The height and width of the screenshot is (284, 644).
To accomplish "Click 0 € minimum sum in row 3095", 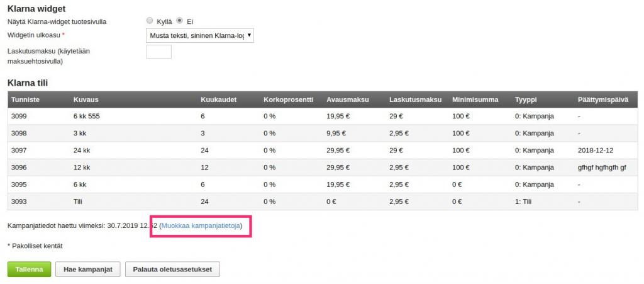I will click(x=457, y=185).
